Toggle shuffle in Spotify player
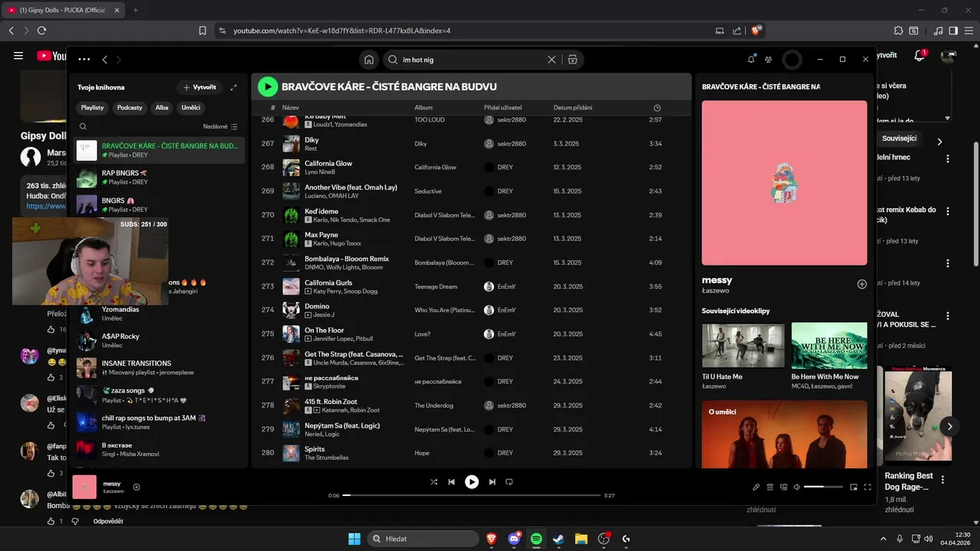The height and width of the screenshot is (551, 980). click(x=433, y=482)
